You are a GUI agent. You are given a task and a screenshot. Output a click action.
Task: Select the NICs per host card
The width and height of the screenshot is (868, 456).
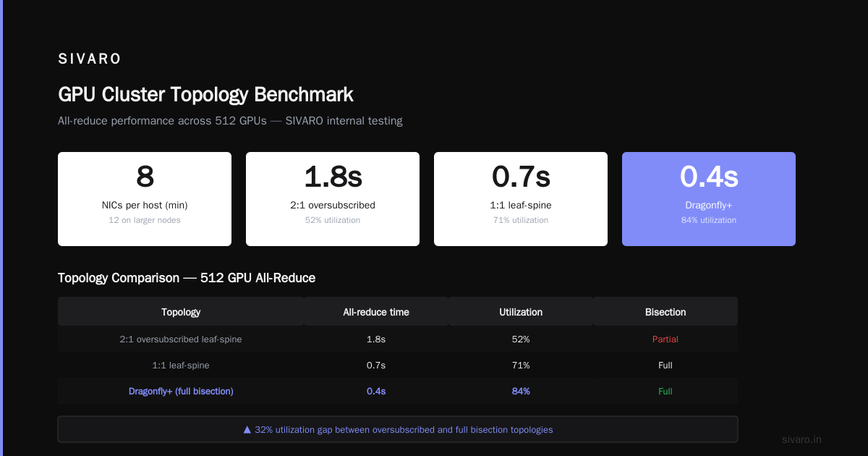click(x=145, y=199)
